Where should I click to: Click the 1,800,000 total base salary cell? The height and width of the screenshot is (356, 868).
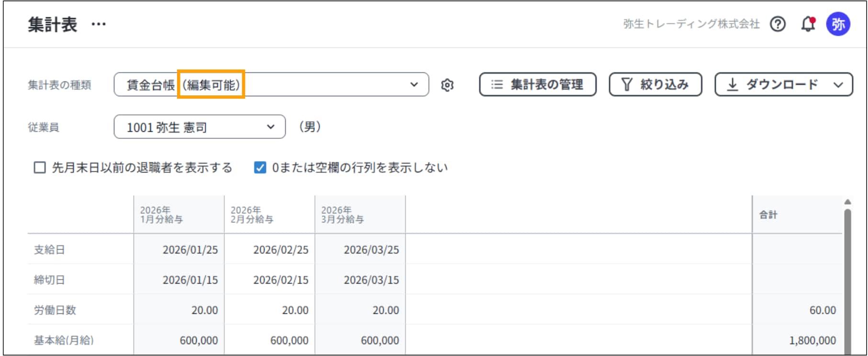tap(797, 340)
